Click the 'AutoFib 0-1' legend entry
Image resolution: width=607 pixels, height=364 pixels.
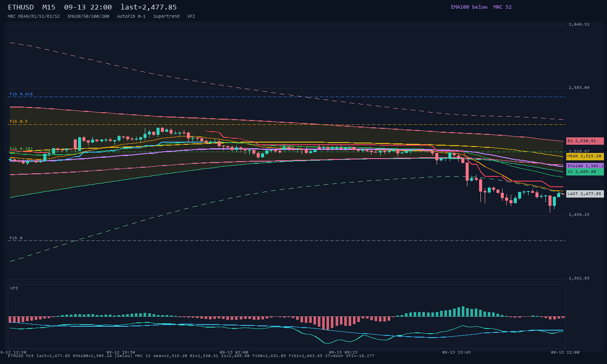pyautogui.click(x=131, y=16)
